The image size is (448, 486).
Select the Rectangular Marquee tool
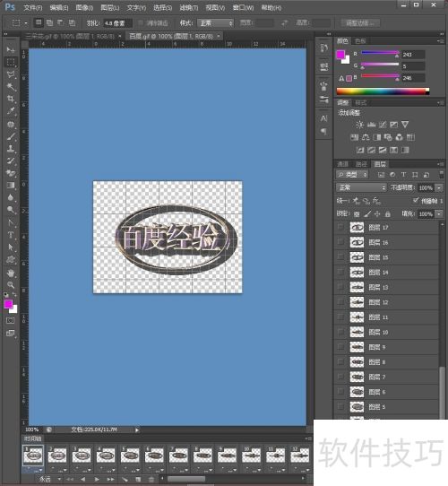tap(11, 62)
